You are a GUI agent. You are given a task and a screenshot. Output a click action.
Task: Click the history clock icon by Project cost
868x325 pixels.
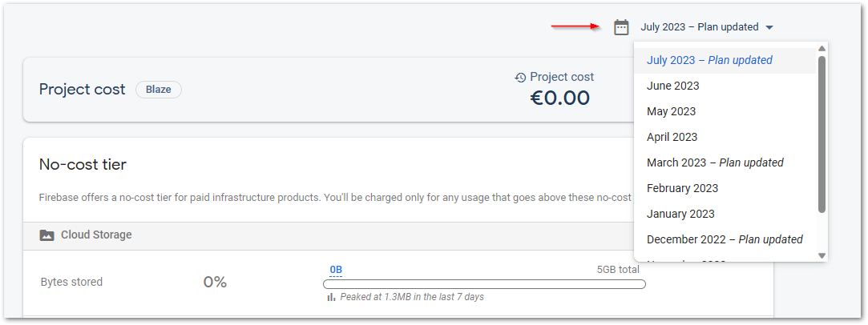(x=520, y=78)
